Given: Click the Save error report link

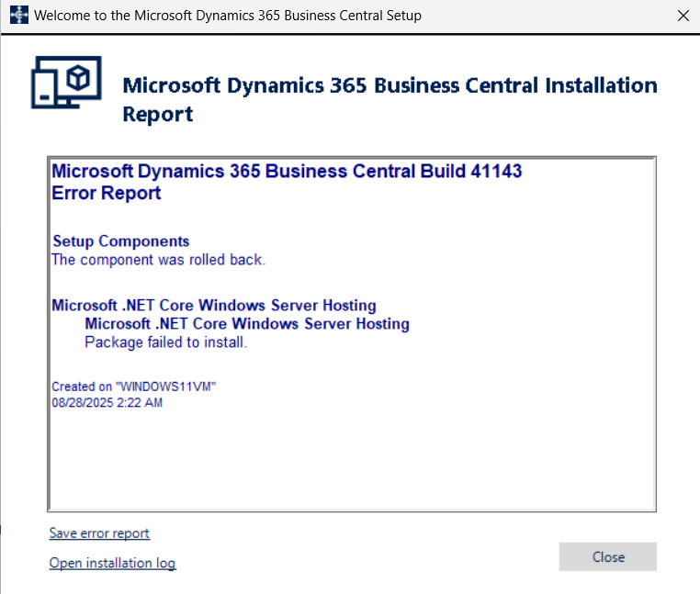Looking at the screenshot, I should tap(99, 533).
